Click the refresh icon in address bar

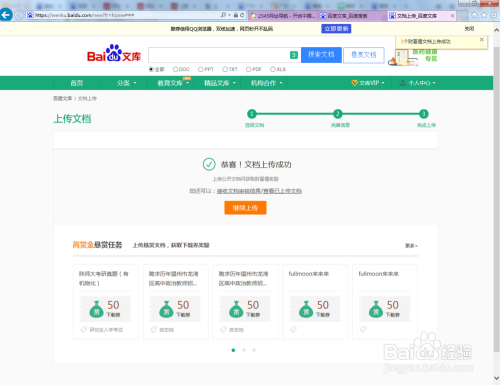click(x=242, y=15)
